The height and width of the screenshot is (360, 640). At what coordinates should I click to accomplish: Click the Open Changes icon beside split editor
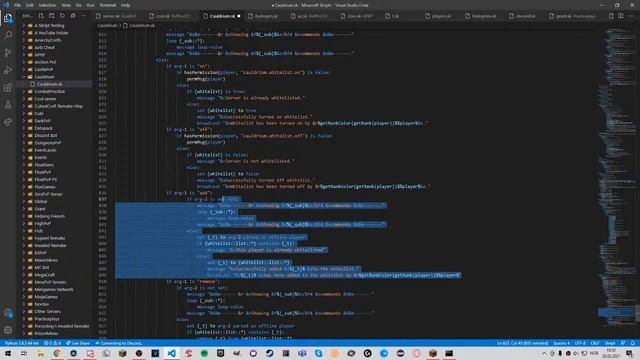click(611, 16)
